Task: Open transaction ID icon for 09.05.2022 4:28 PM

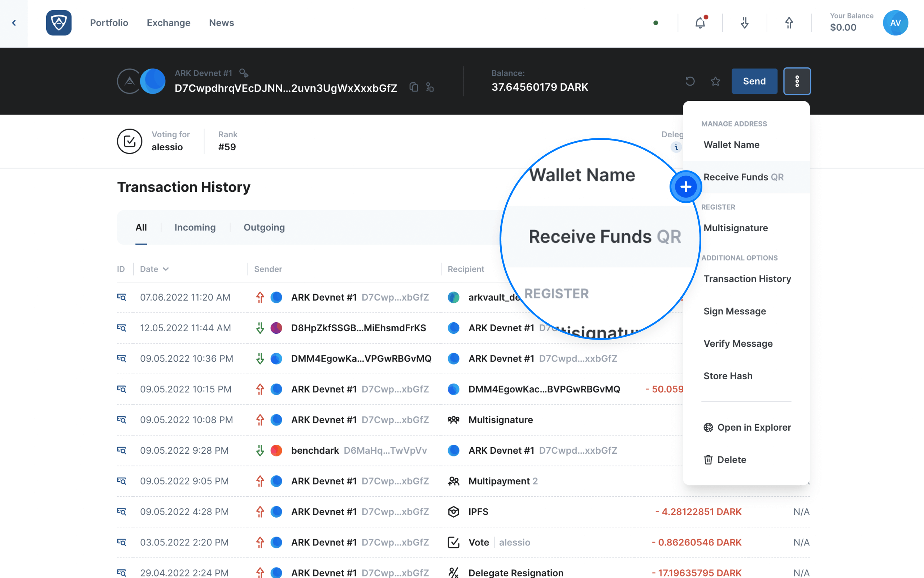Action: (121, 512)
